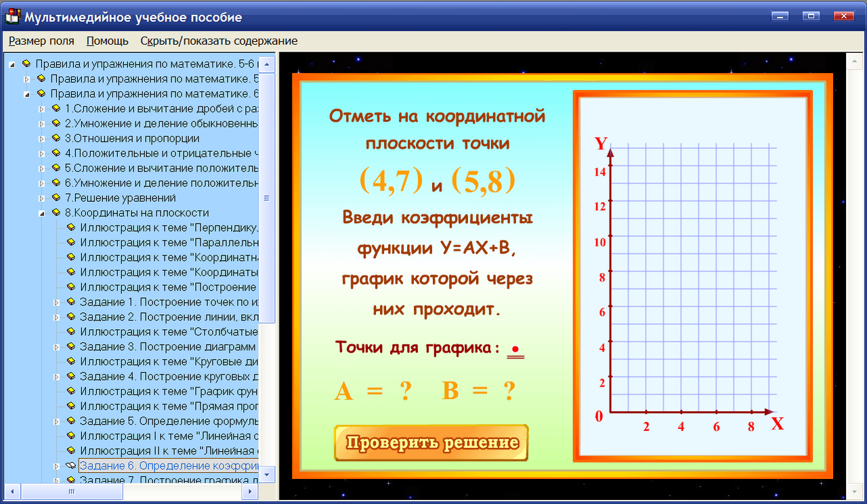Viewport: 867px width, 504px height.
Task: Expand "Задание 1. Построение точек"
Action: coord(57,301)
